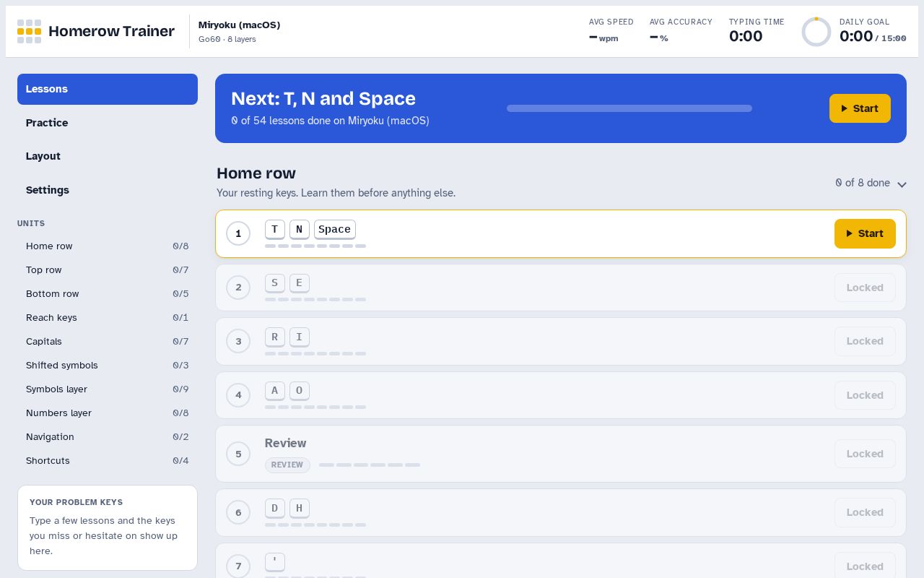Start the next lesson from banner
The height and width of the screenshot is (578, 924).
860,108
